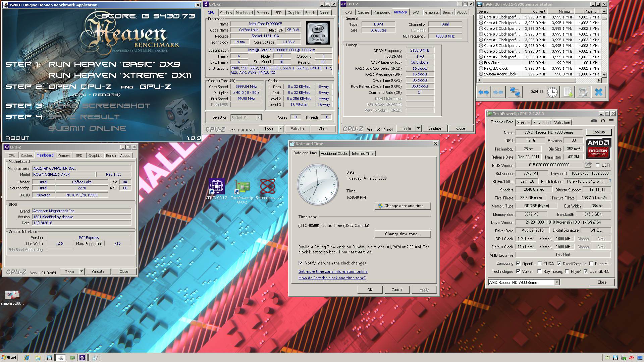
Task: Click HWiNFO expand arrows toolbar icon
Action: [483, 92]
